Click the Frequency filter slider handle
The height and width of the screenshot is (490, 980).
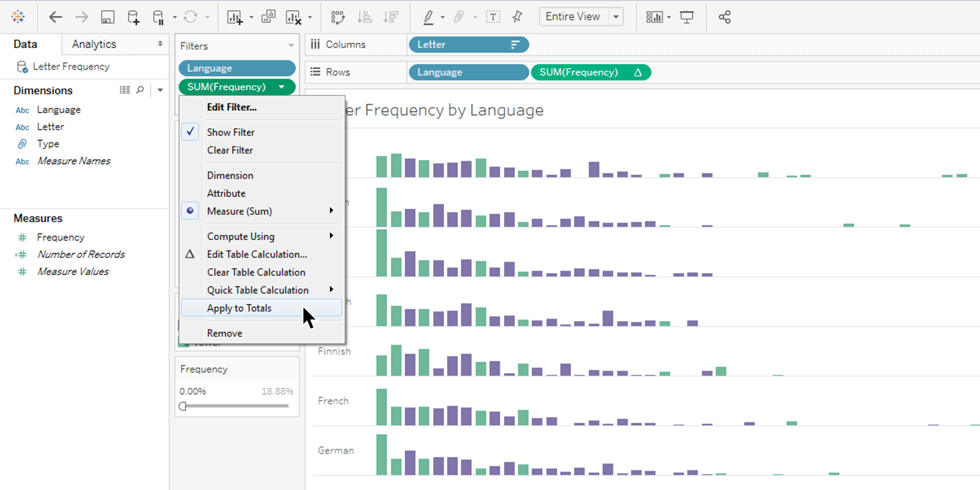[183, 406]
